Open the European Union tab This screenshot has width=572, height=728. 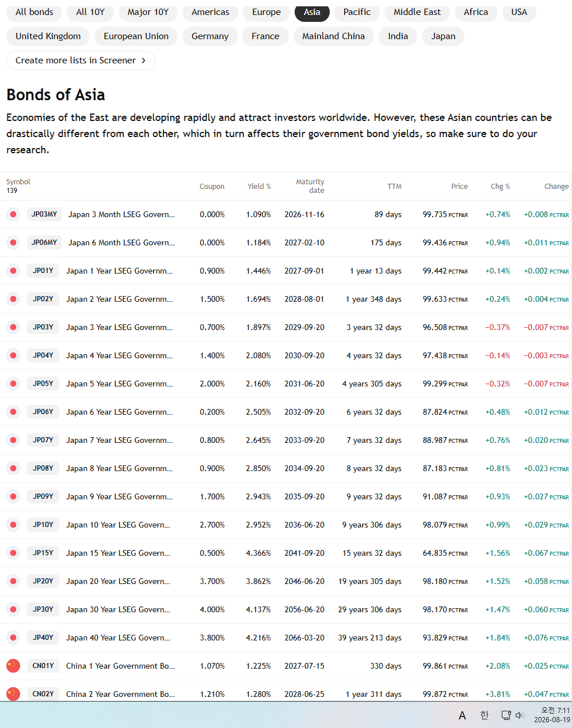tap(136, 36)
